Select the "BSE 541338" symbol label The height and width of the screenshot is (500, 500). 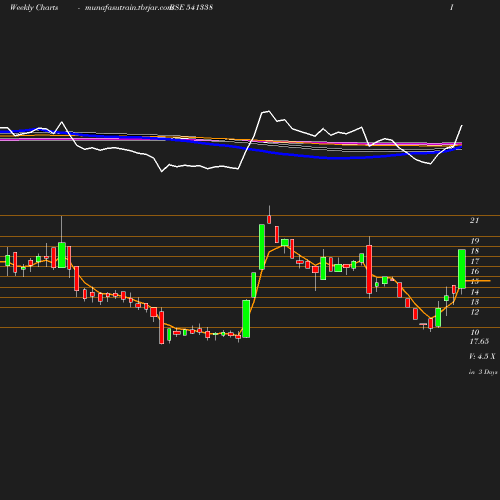coord(192,7)
